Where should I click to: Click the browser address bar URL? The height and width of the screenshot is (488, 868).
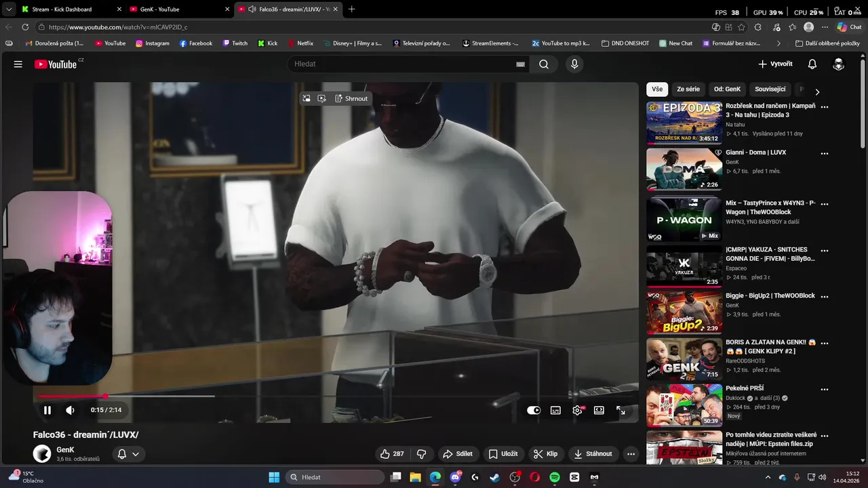(x=118, y=27)
